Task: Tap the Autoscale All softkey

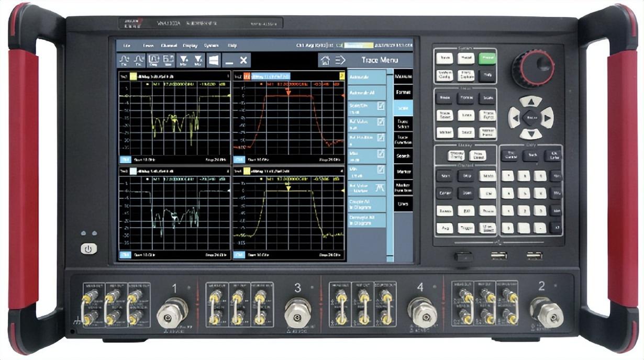Action: [x=367, y=93]
